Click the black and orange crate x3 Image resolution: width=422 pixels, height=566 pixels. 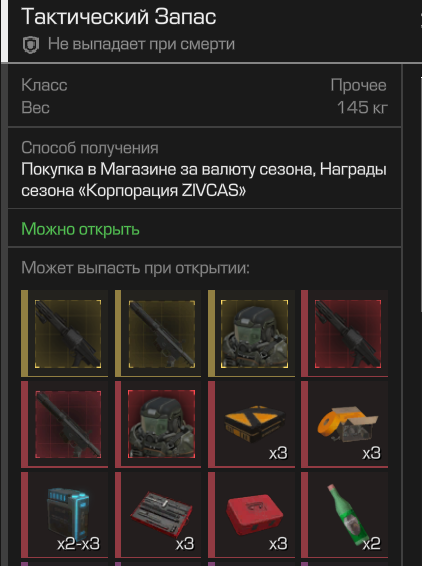click(252, 424)
